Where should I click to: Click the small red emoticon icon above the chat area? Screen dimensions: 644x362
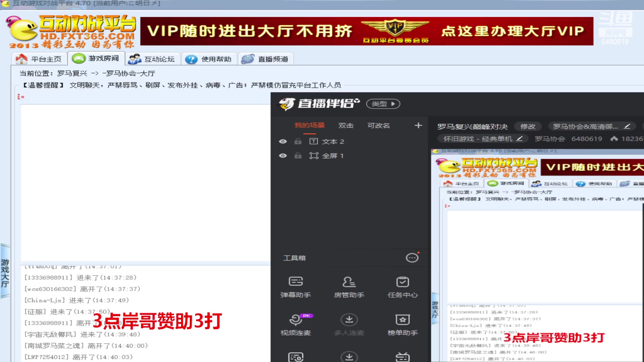[21, 97]
